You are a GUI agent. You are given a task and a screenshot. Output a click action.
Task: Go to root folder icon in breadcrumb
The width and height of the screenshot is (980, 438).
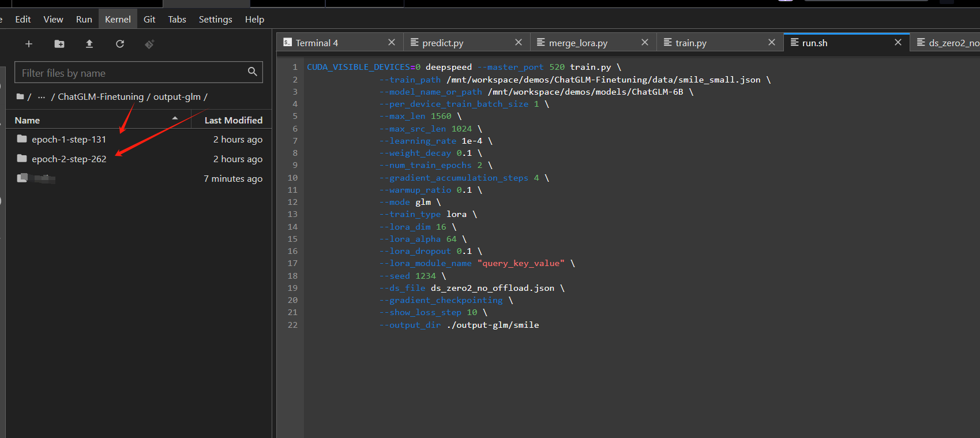pos(20,96)
